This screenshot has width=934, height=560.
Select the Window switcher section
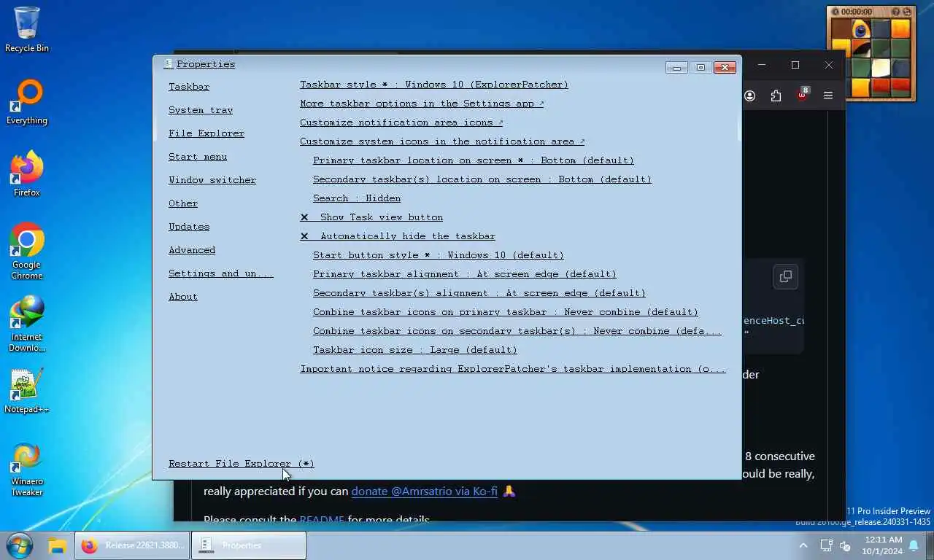click(x=212, y=180)
